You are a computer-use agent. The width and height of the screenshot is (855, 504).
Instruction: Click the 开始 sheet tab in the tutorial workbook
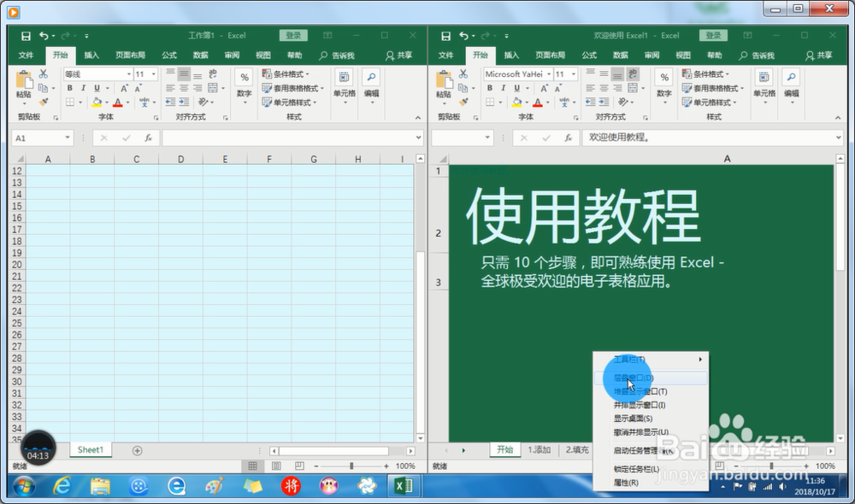click(505, 449)
